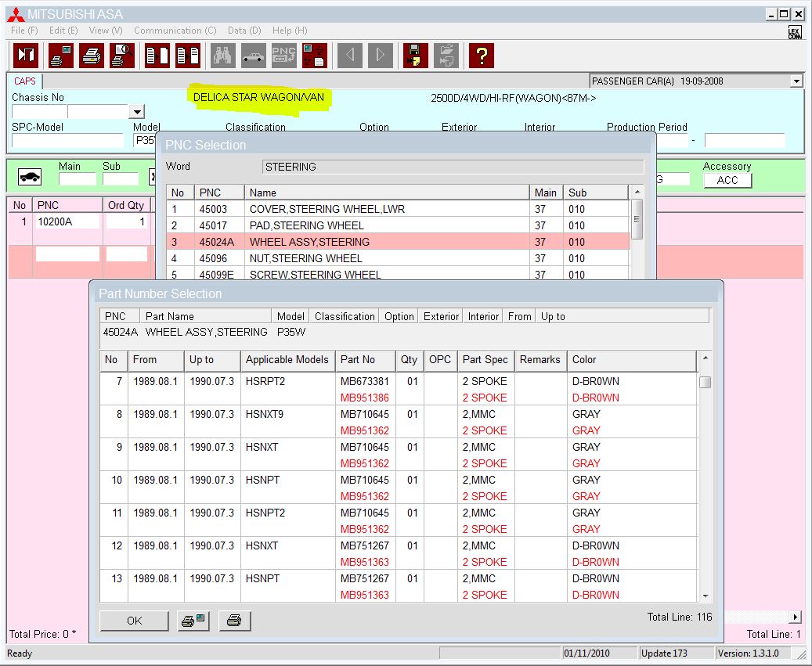
Task: Expand the PASSENGER CAR(A) catalog dropdown
Action: click(796, 81)
